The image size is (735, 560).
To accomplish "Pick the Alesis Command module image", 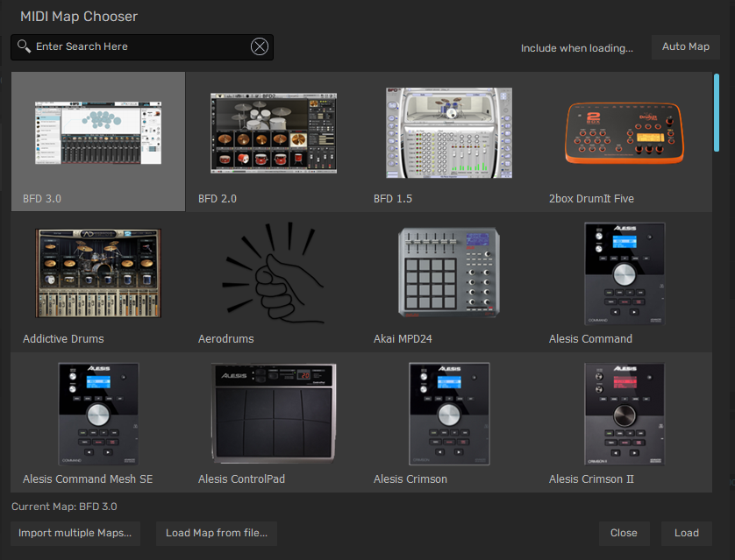I will (x=624, y=274).
